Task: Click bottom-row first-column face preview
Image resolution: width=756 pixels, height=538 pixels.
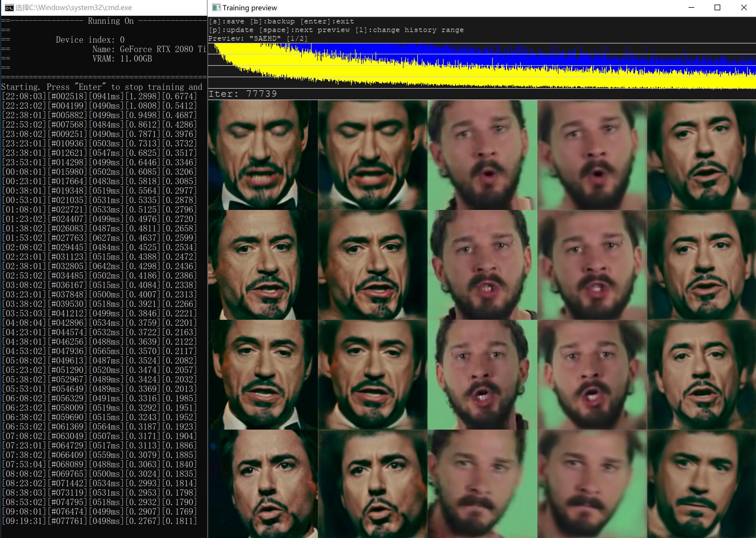Action: (x=263, y=484)
